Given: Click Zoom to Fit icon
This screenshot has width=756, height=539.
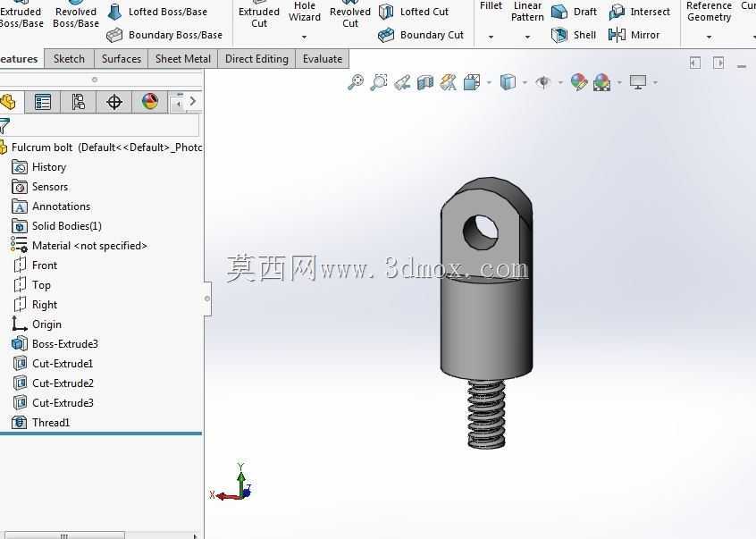Looking at the screenshot, I should click(x=356, y=82).
